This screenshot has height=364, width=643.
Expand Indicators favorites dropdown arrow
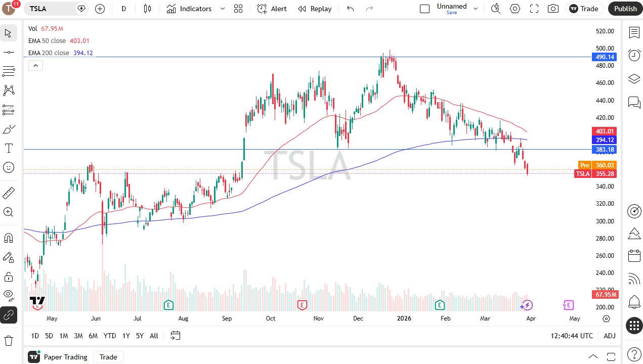(x=223, y=9)
